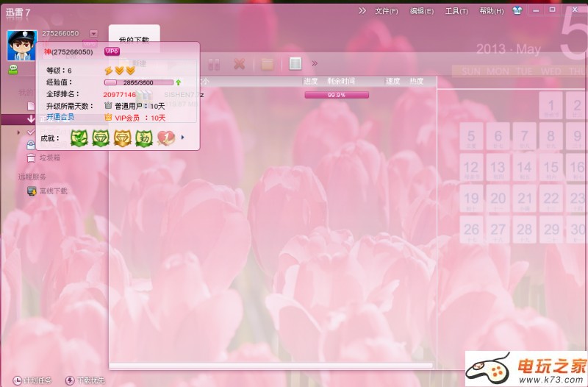Select 离线下载 under remote services

(53, 191)
